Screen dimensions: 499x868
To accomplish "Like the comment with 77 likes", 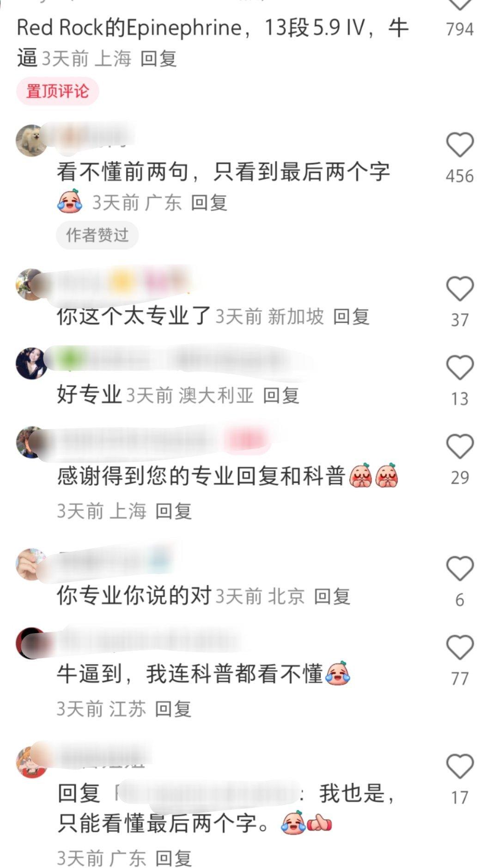I will pos(460,647).
